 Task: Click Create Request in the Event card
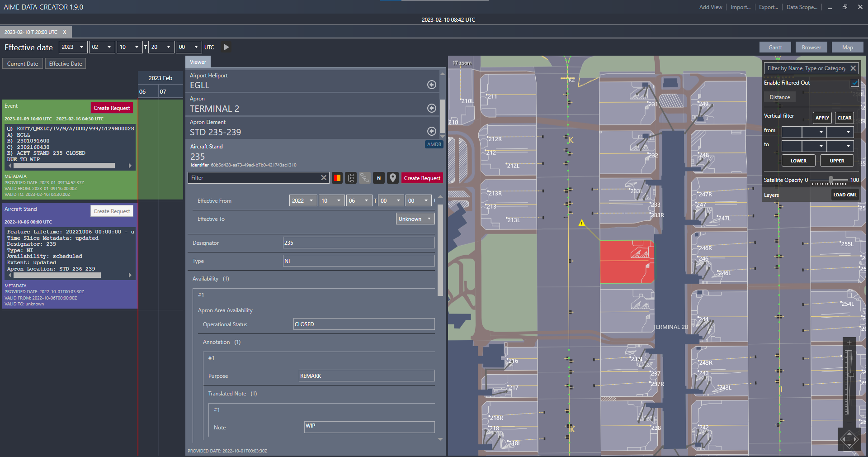coord(112,108)
